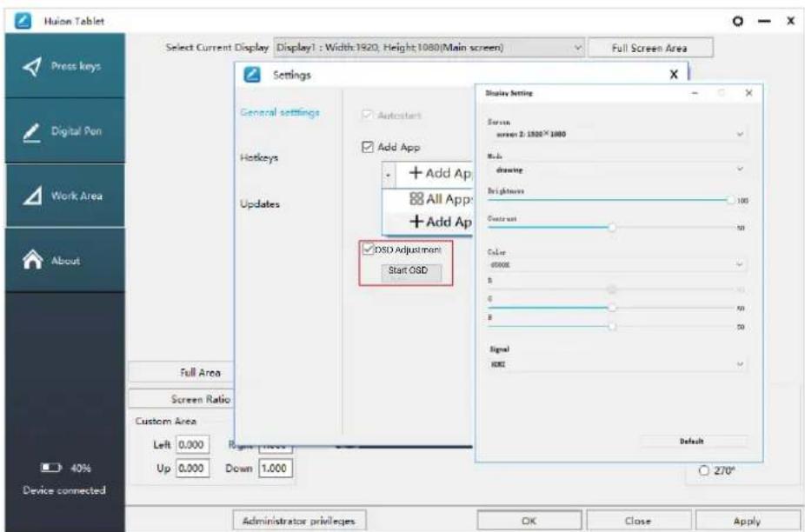
Task: Click the About home icon
Action: (32, 259)
